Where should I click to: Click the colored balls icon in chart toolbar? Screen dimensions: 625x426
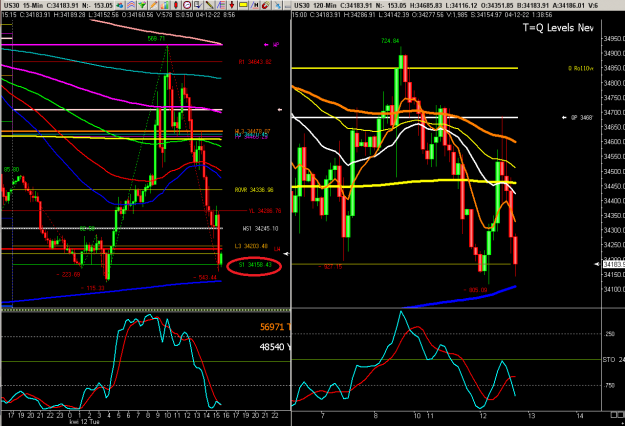pos(120,5)
